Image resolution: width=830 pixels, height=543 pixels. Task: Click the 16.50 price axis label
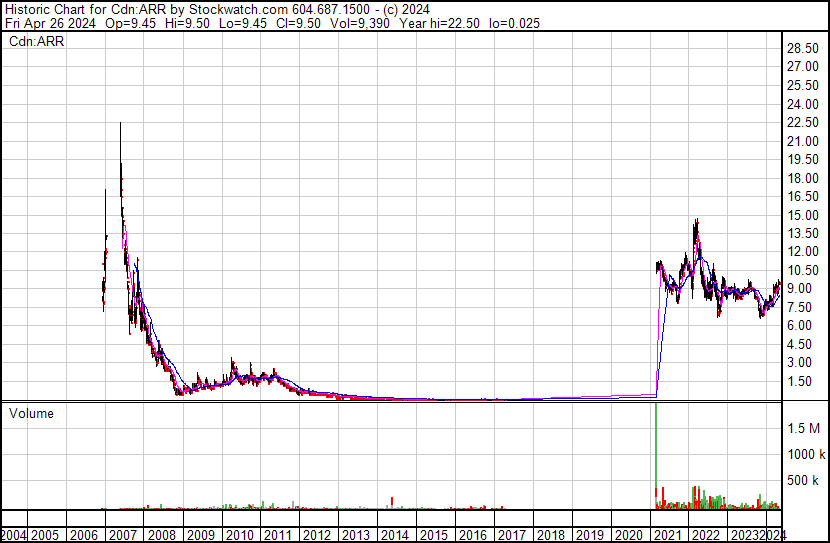[x=803, y=196]
